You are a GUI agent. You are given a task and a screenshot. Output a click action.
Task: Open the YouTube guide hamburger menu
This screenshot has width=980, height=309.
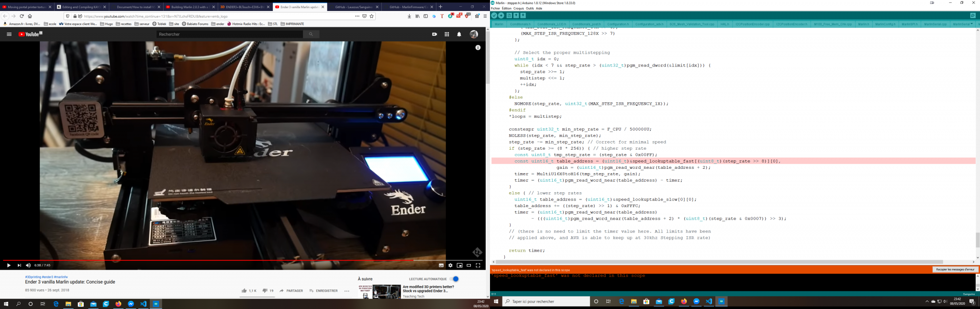tap(9, 34)
